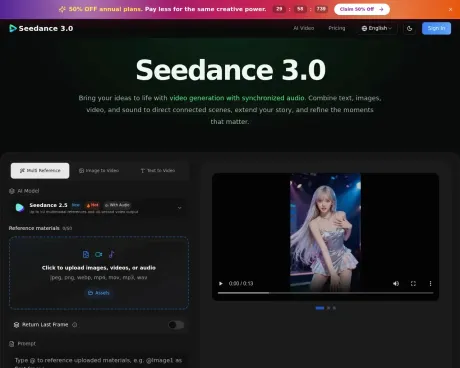460x368 pixels.
Task: Click the video progress bar
Action: (326, 293)
